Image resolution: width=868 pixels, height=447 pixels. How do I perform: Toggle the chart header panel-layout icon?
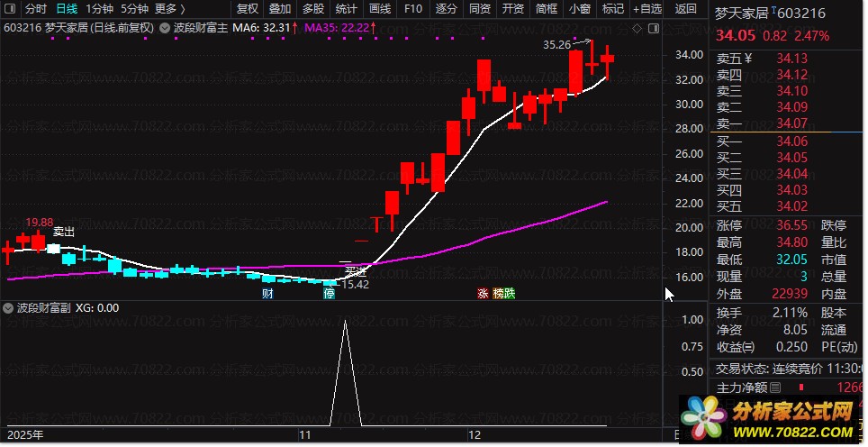654,28
